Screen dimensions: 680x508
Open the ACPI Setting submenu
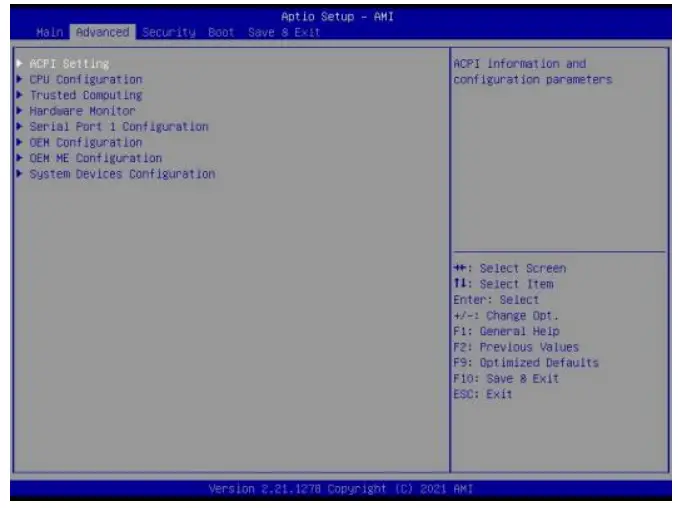[69, 64]
